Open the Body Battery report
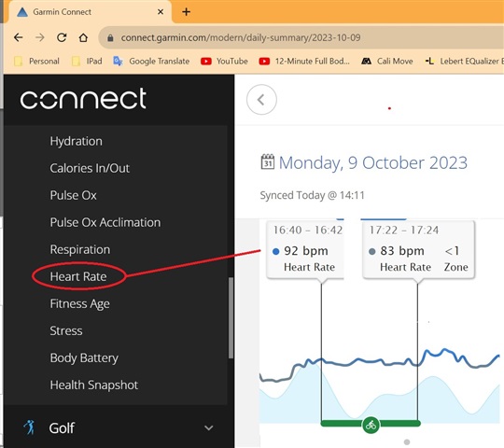 click(84, 358)
